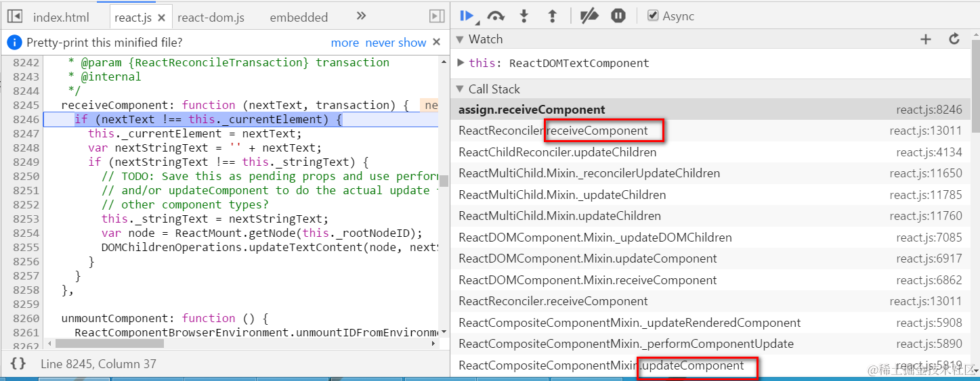Collapse the Call Stack section
980x381 pixels.
[x=461, y=89]
